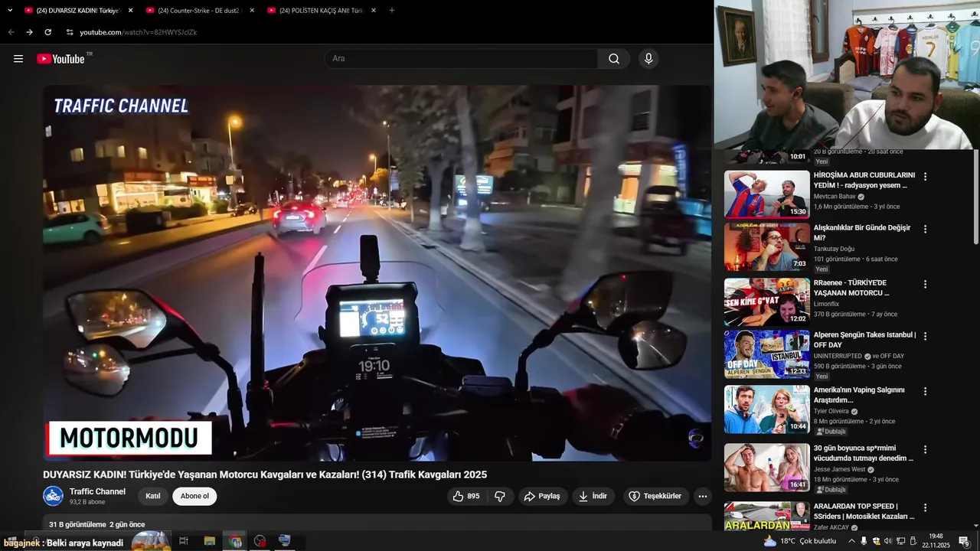
Task: Open Task View on the taskbar
Action: click(x=184, y=541)
